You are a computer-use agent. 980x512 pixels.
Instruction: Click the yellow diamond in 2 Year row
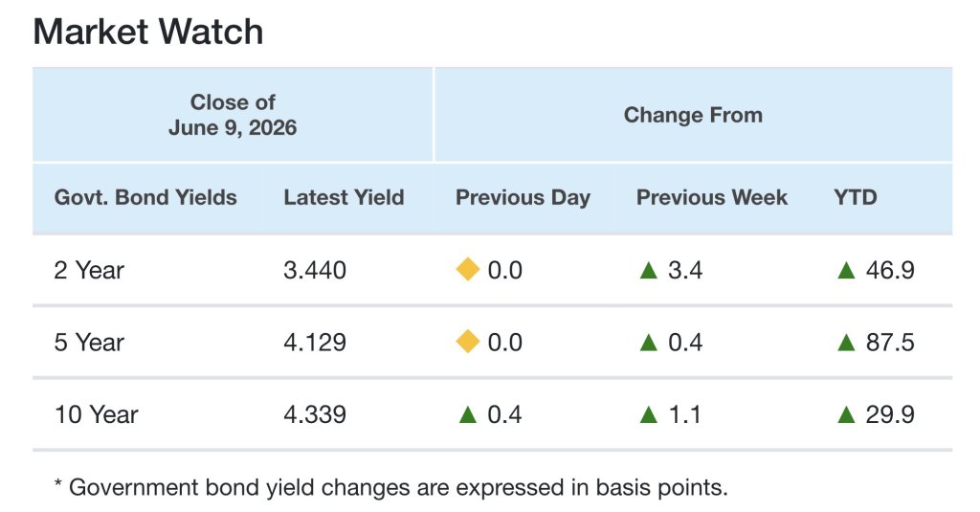(467, 270)
